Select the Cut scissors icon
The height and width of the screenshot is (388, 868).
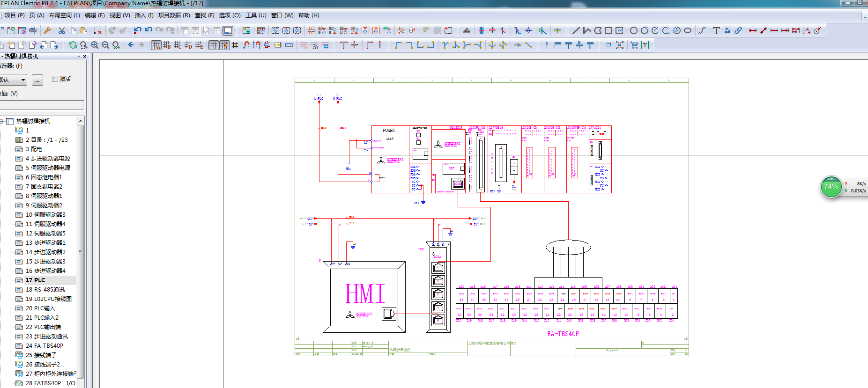(61, 31)
